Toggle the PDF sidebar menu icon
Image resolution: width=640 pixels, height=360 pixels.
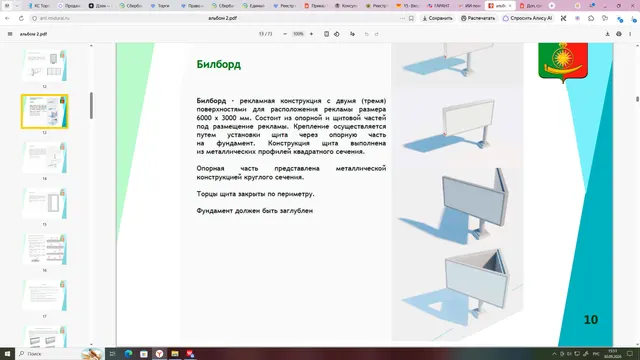click(10, 34)
